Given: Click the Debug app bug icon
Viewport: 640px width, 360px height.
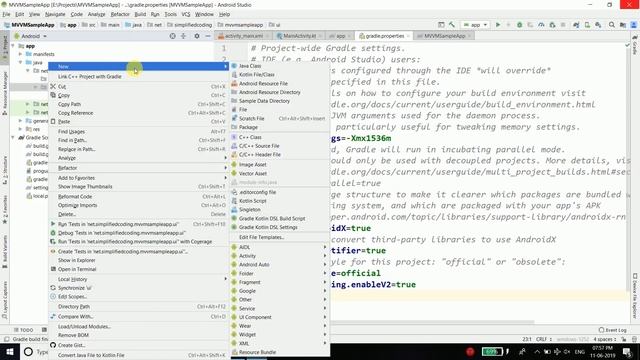Looking at the screenshot, I should (520, 25).
